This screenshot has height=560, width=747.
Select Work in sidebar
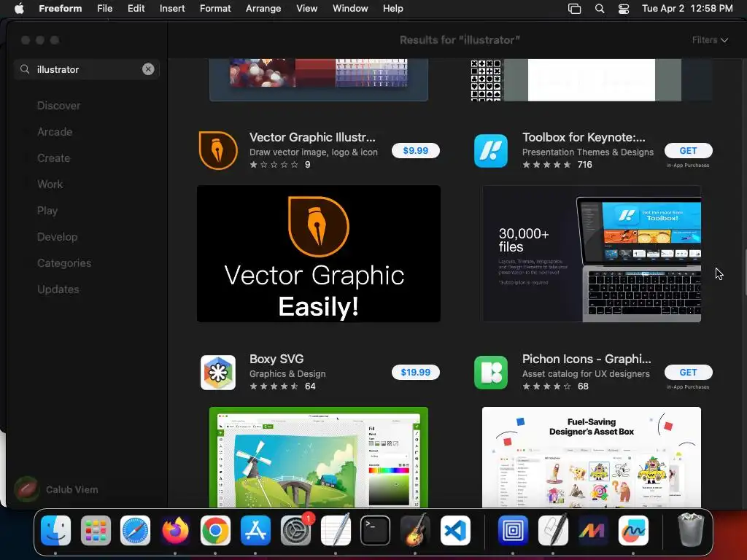tap(50, 184)
